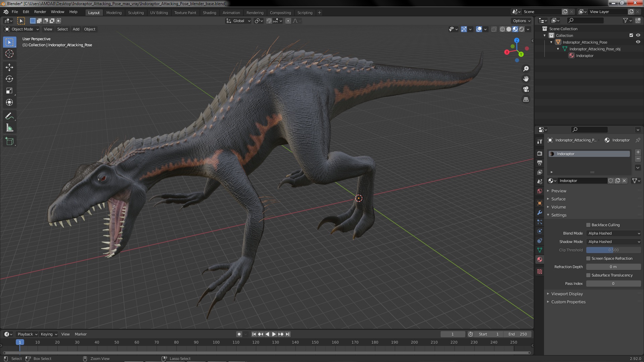Play animation forward

pos(274,334)
